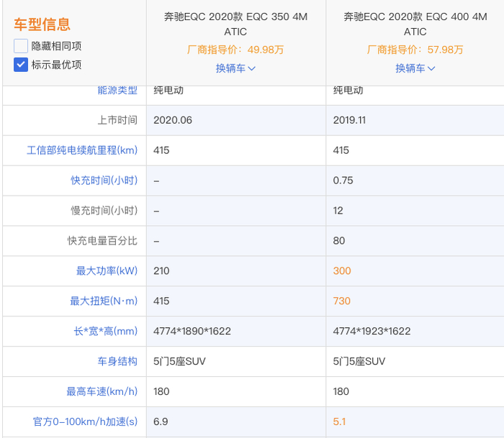Click the 快充时间(小时) row label
The width and height of the screenshot is (504, 438).
pyautogui.click(x=104, y=181)
